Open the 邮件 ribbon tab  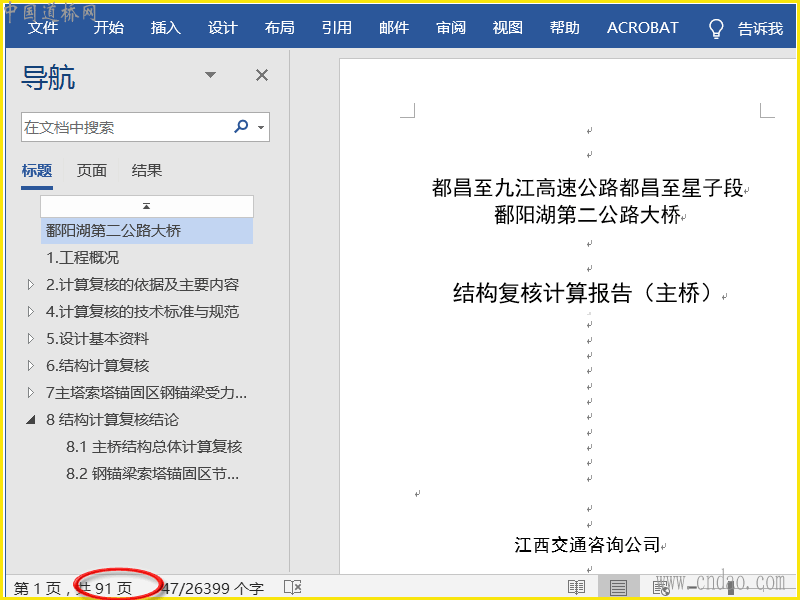[394, 28]
